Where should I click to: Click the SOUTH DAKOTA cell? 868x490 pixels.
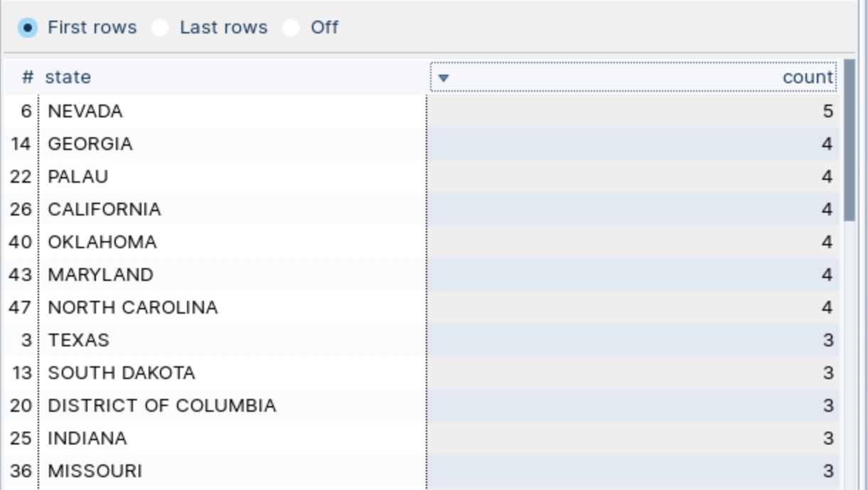tap(122, 373)
